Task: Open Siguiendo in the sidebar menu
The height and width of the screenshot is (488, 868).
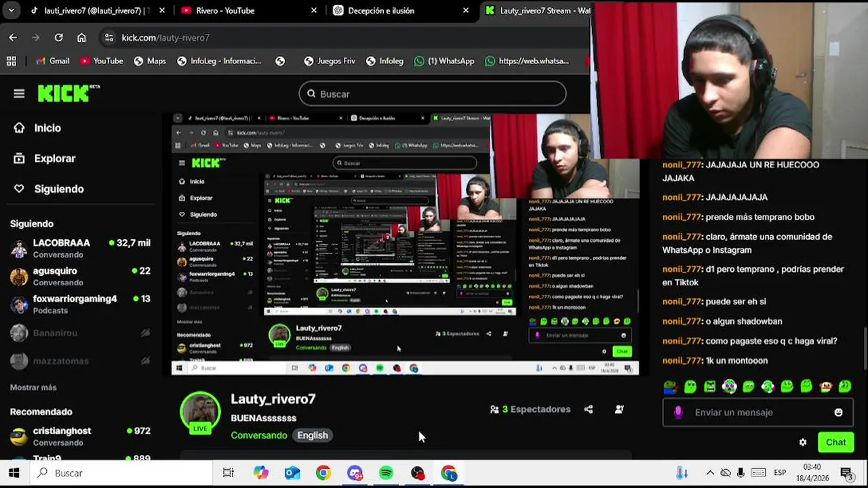Action: (x=50, y=188)
